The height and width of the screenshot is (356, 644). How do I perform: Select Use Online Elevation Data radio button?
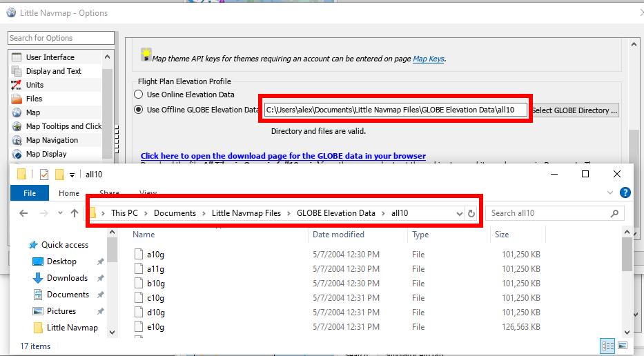(139, 95)
